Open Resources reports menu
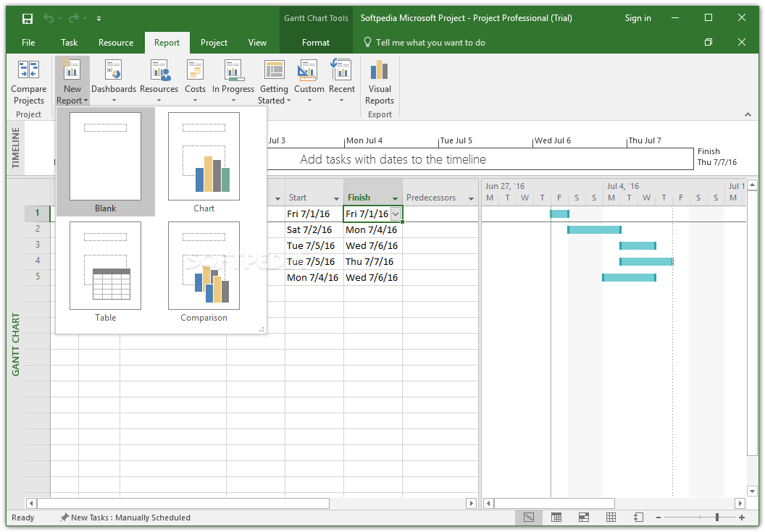765x532 pixels. [159, 82]
